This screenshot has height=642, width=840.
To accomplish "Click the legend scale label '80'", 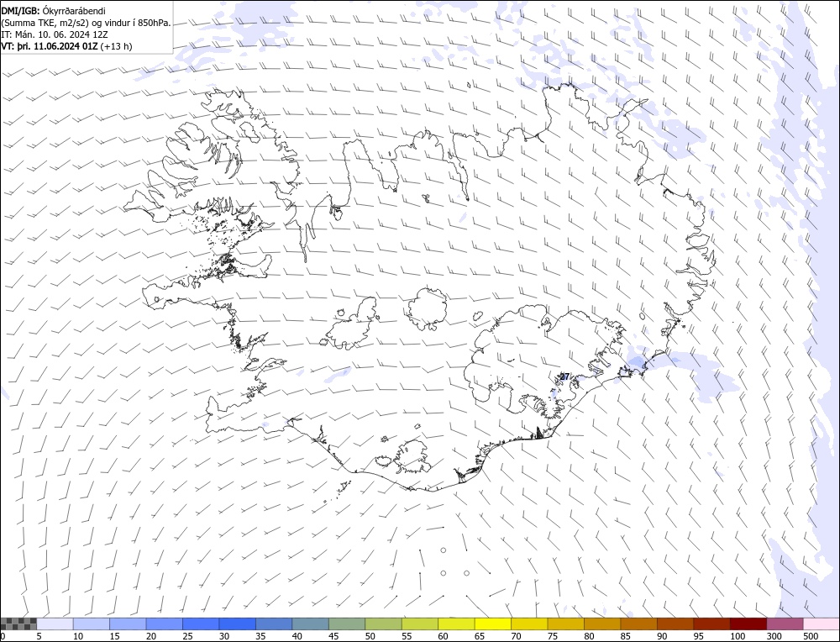I will [589, 636].
